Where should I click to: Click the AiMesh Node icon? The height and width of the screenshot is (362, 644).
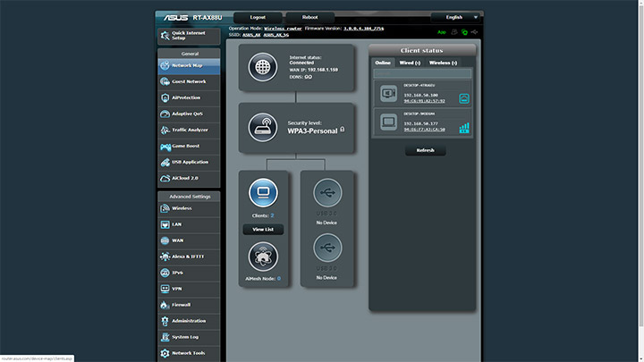(263, 257)
